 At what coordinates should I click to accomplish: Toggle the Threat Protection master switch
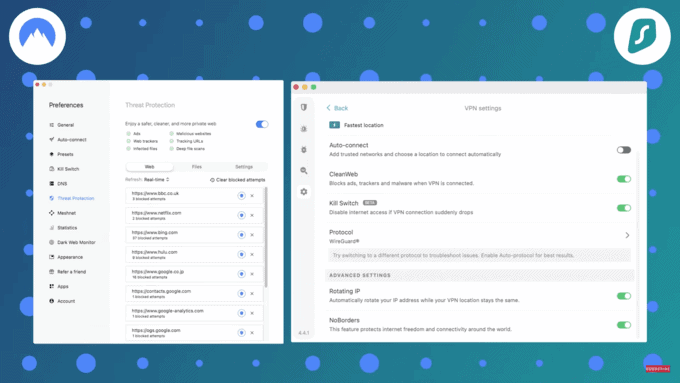(x=262, y=124)
